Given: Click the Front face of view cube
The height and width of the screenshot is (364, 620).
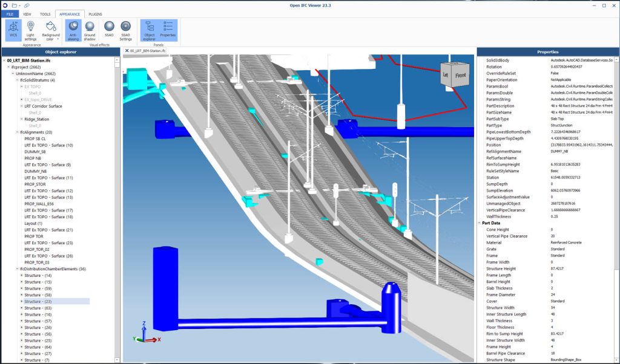Looking at the screenshot, I should pos(461,76).
